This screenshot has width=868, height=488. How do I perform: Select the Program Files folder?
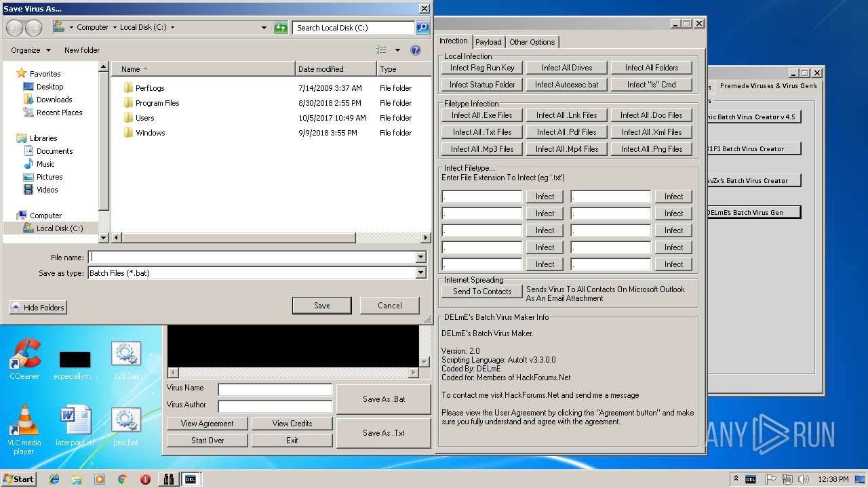(x=157, y=103)
